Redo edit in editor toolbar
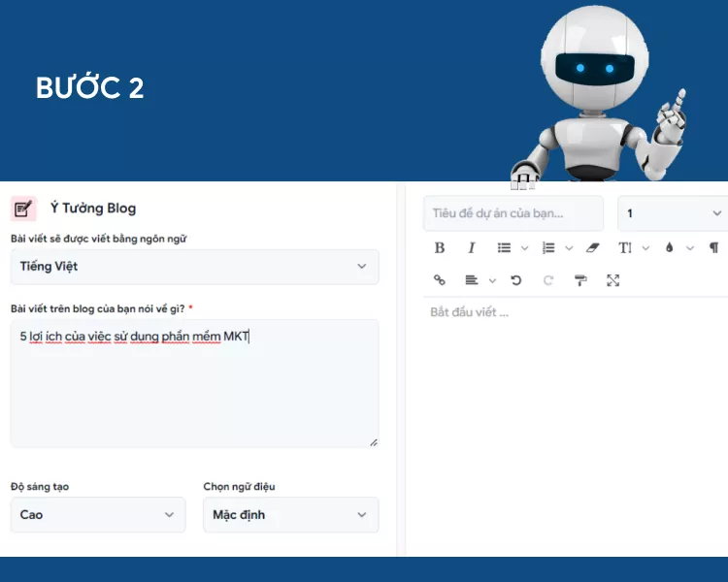 [x=548, y=280]
